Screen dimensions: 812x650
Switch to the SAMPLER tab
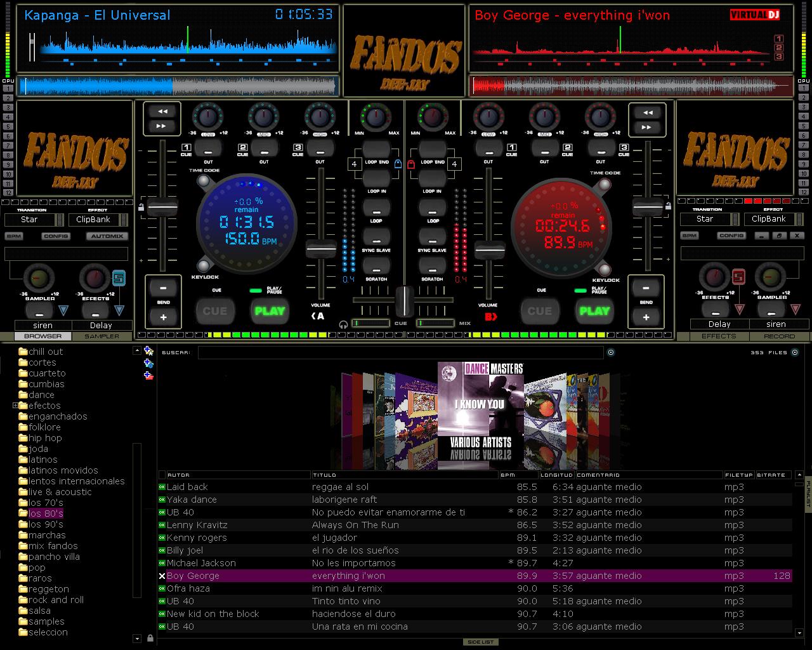(x=101, y=336)
